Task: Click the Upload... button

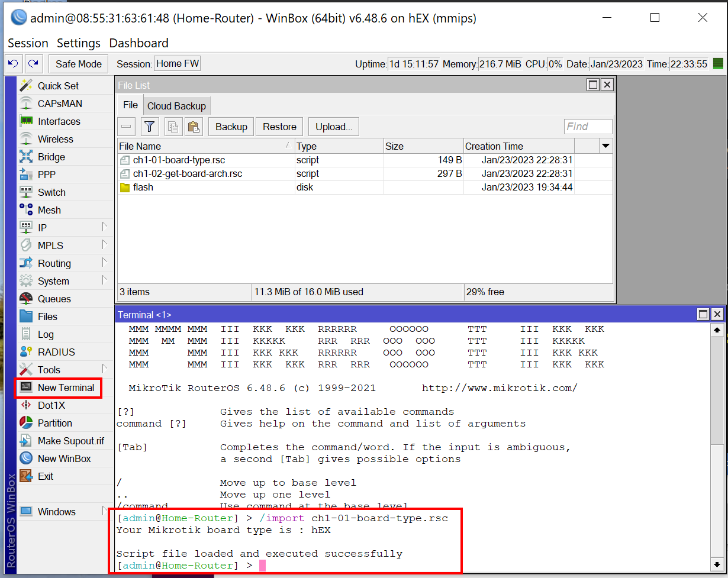Action: pyautogui.click(x=334, y=127)
